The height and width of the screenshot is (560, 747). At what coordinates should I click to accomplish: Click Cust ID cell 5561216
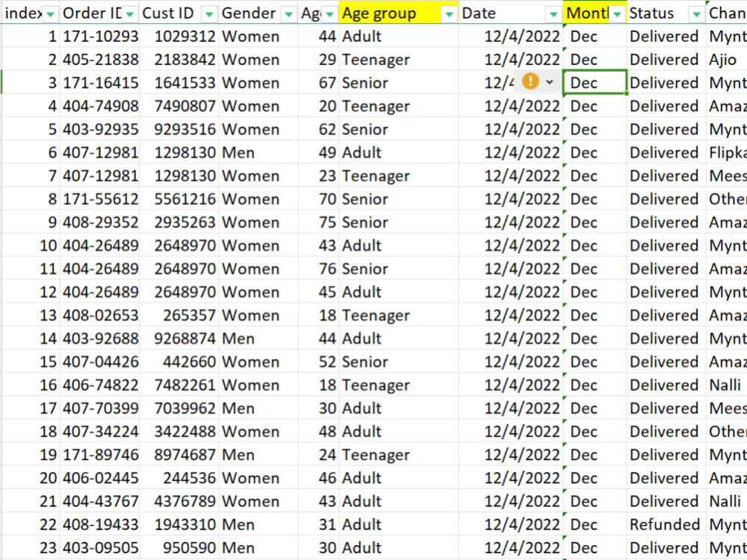pos(179,199)
